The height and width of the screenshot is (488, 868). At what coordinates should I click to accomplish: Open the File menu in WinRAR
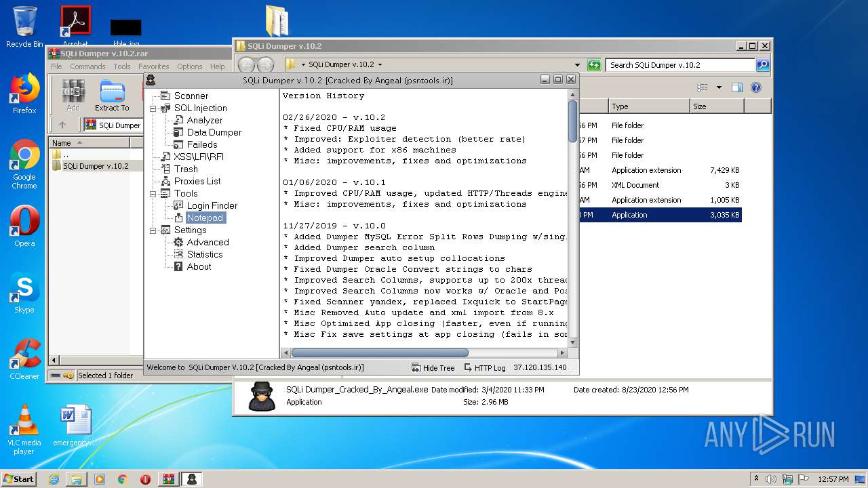point(56,66)
